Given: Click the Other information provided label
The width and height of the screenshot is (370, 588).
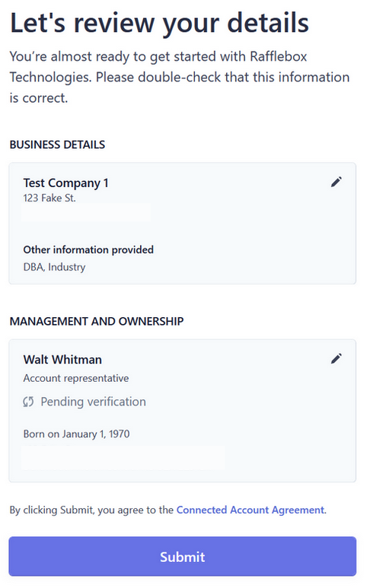Looking at the screenshot, I should click(88, 250).
